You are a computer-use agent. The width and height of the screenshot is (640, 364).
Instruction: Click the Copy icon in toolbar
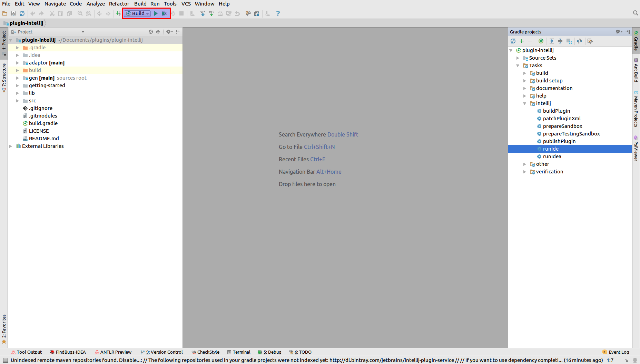coord(61,13)
